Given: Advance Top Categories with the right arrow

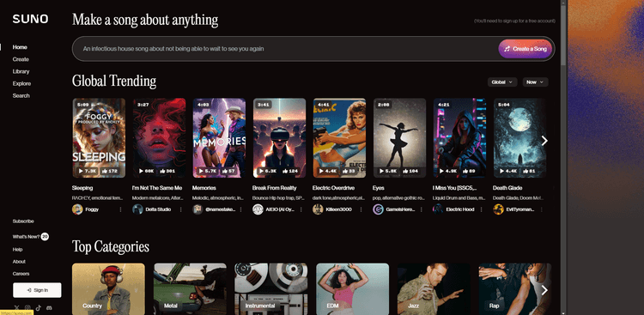Looking at the screenshot, I should click(x=544, y=290).
